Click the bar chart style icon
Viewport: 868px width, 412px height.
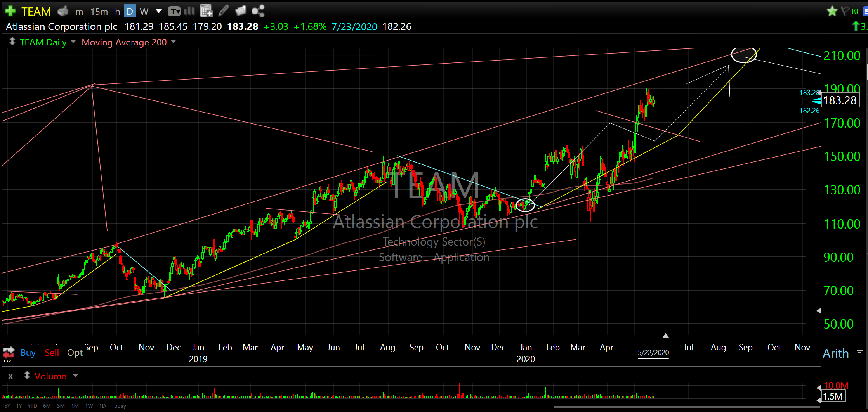pyautogui.click(x=189, y=11)
